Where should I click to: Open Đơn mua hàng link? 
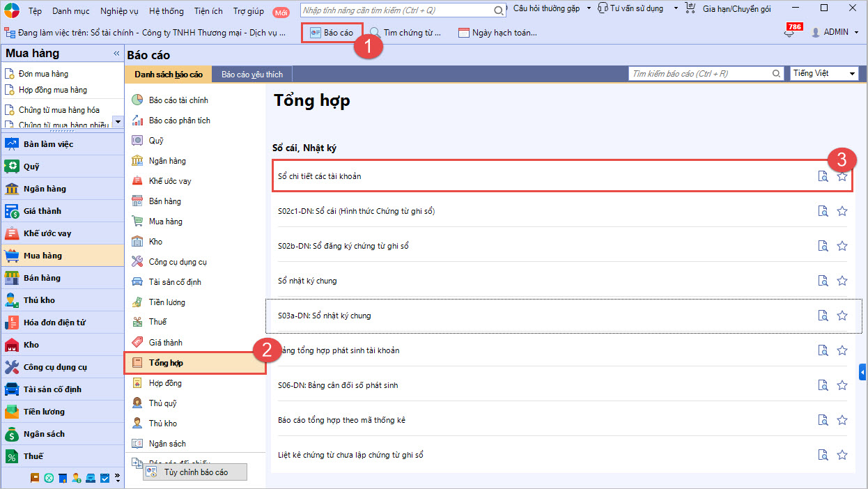pos(43,74)
